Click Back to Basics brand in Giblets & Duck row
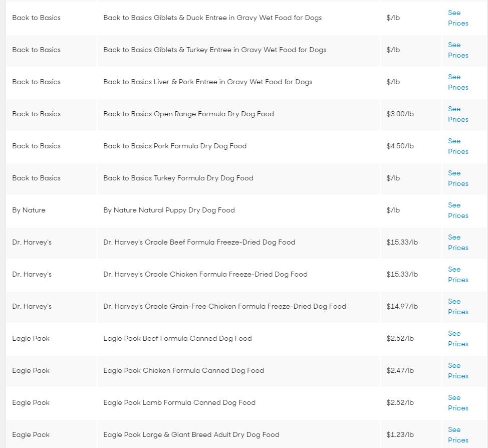The height and width of the screenshot is (448, 488). 37,18
